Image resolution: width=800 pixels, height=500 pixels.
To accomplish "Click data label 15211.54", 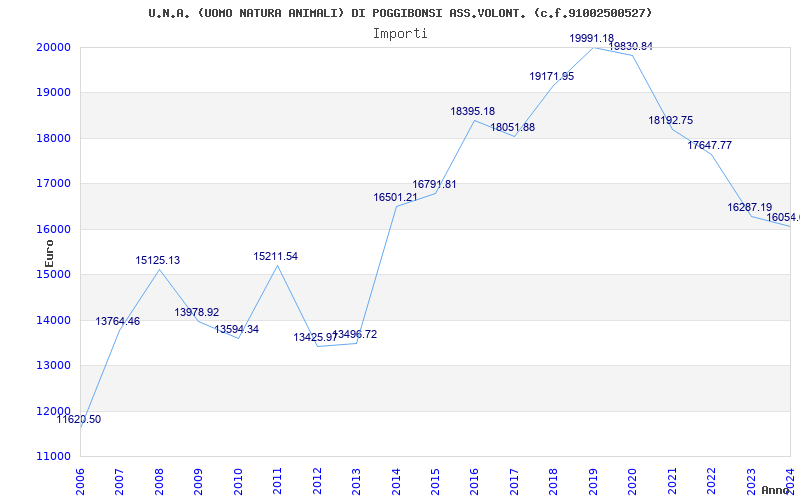I will [x=276, y=256].
